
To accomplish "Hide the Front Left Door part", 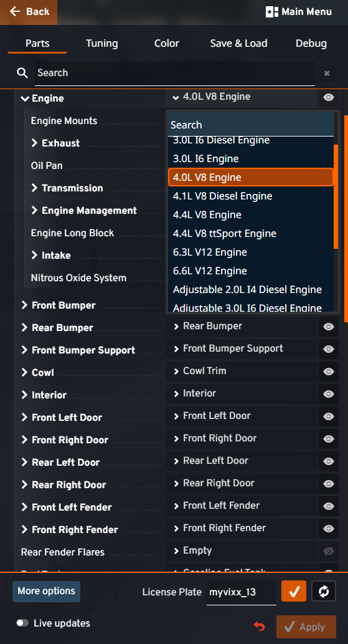I will tap(328, 416).
